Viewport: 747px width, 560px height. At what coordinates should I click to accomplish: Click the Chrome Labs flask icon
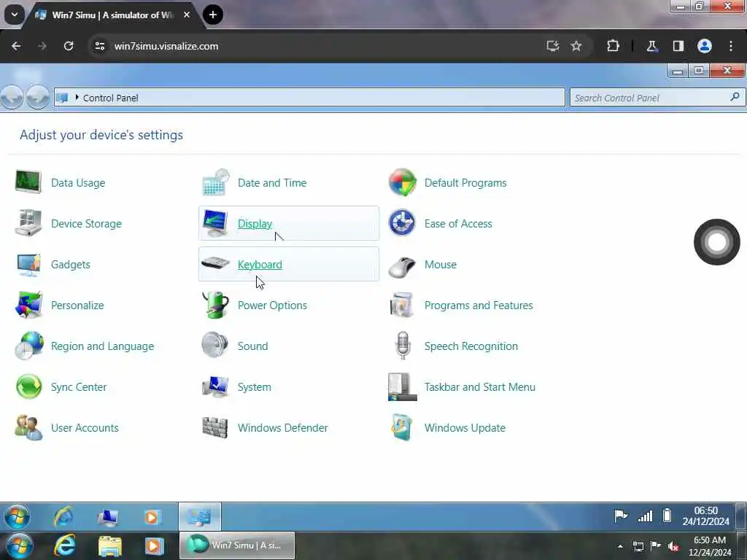651,46
